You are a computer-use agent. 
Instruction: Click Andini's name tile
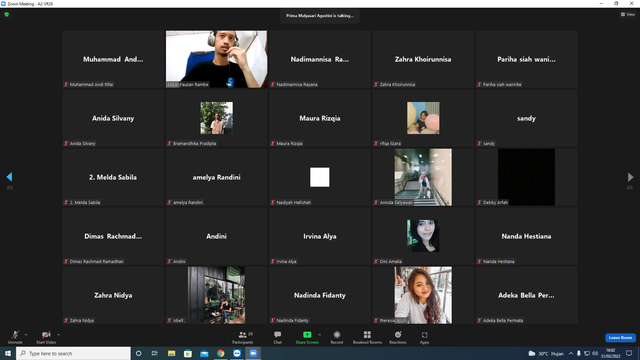[x=216, y=236]
